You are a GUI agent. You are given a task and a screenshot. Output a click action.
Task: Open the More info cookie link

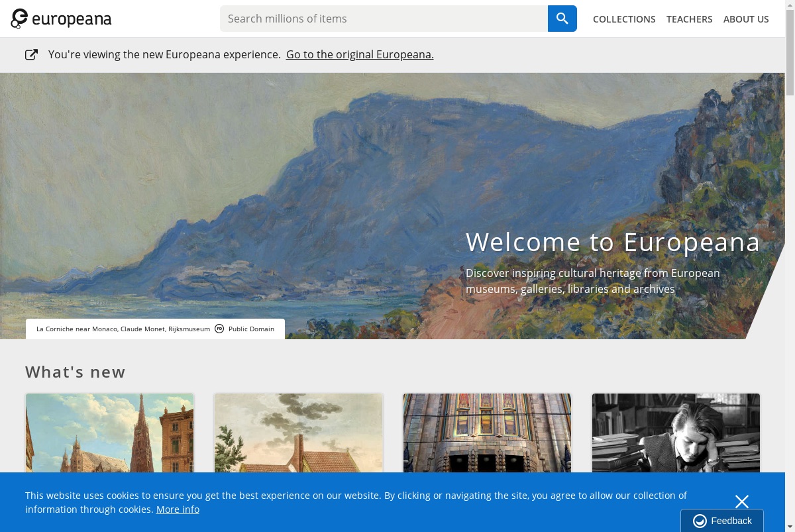[178, 509]
